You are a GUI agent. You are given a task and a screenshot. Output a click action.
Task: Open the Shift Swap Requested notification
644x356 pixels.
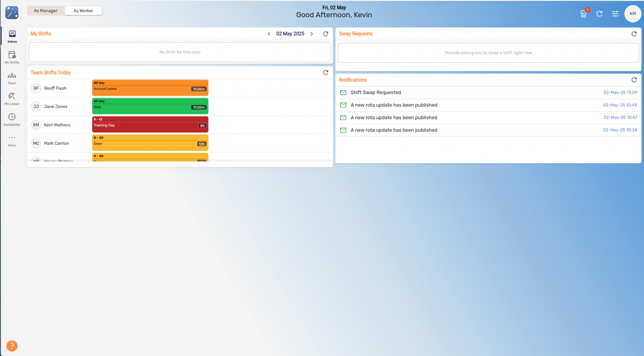(377, 92)
